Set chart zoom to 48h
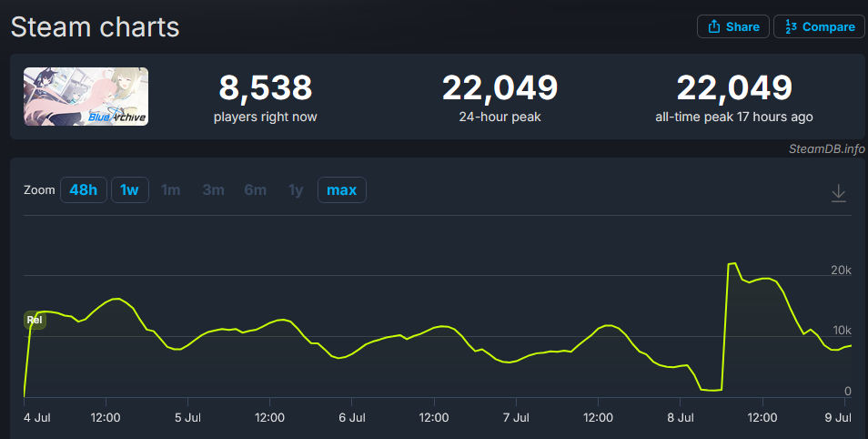The height and width of the screenshot is (439, 868). point(84,189)
